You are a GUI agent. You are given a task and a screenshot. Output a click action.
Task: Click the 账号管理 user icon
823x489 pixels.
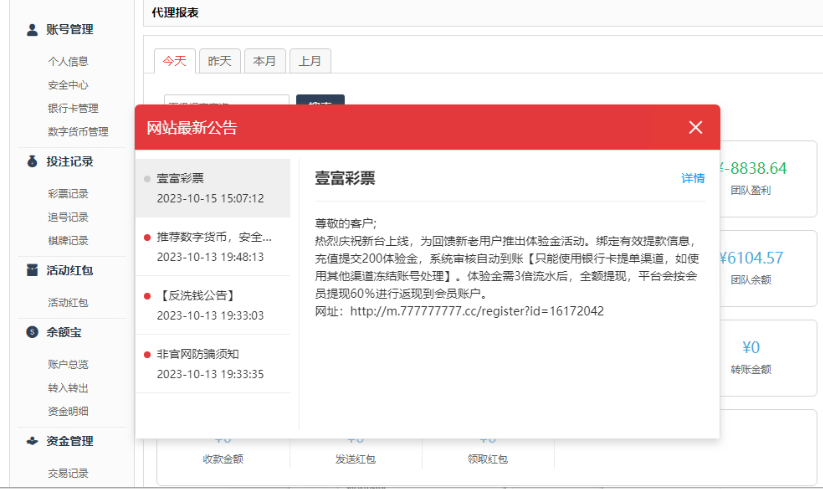click(31, 29)
